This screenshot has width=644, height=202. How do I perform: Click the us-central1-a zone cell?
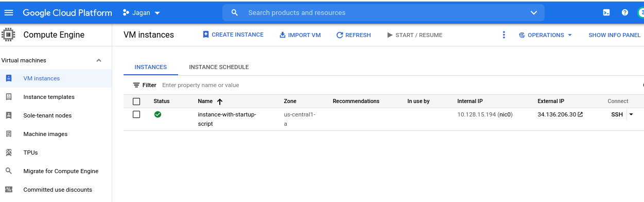pyautogui.click(x=300, y=119)
